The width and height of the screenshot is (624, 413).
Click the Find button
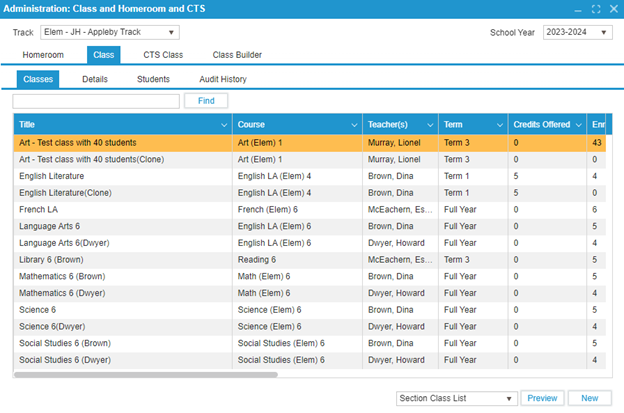[x=206, y=101]
